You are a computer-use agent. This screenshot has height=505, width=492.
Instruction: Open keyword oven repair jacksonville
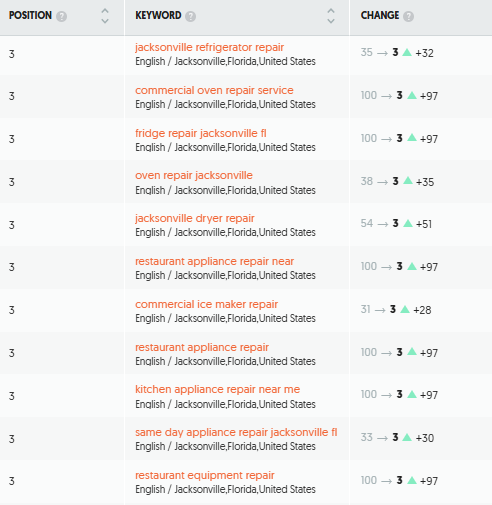point(194,175)
